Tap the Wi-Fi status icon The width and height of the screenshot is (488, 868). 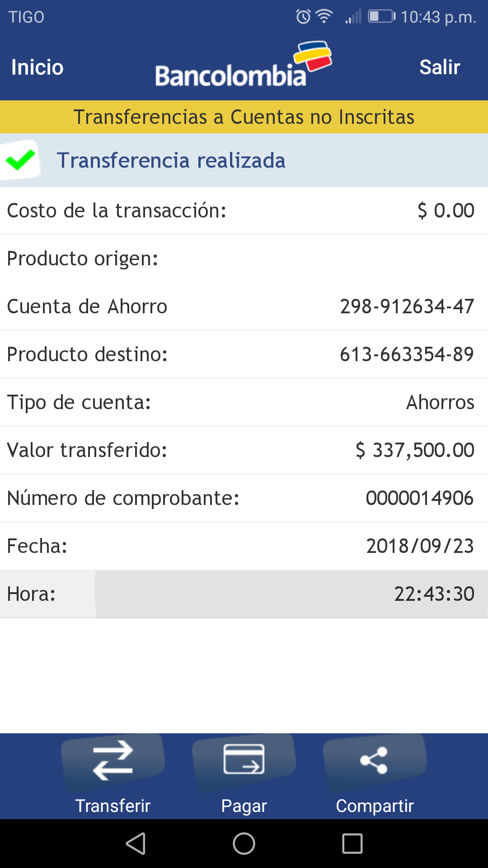click(324, 16)
